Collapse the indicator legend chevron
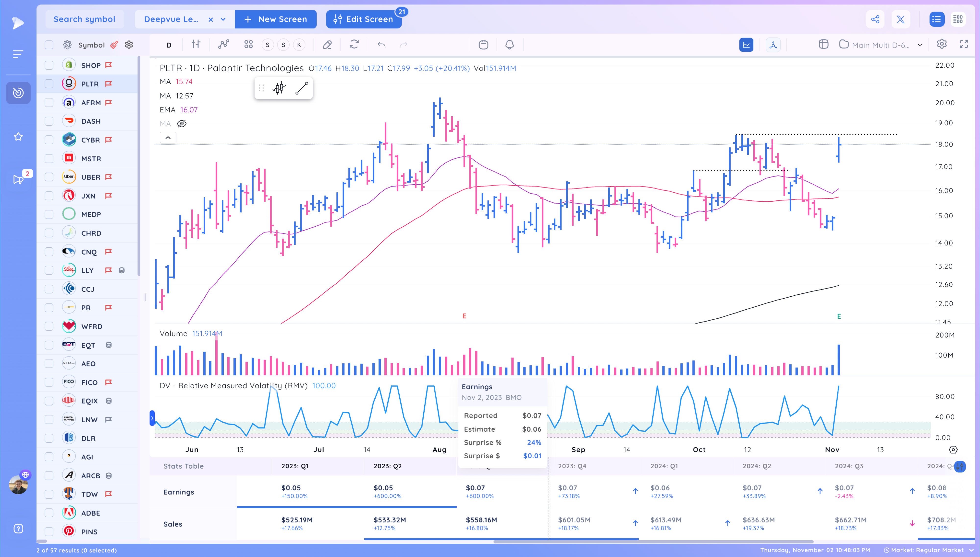 pos(168,138)
